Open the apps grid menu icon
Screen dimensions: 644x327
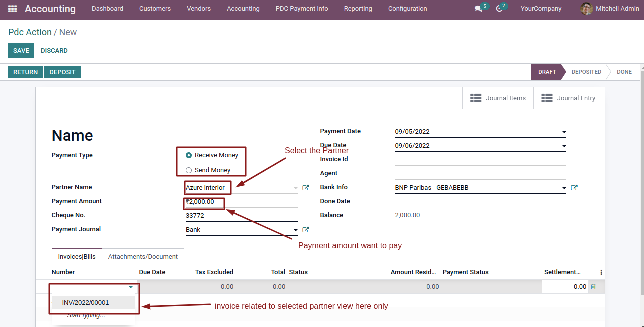click(x=12, y=9)
